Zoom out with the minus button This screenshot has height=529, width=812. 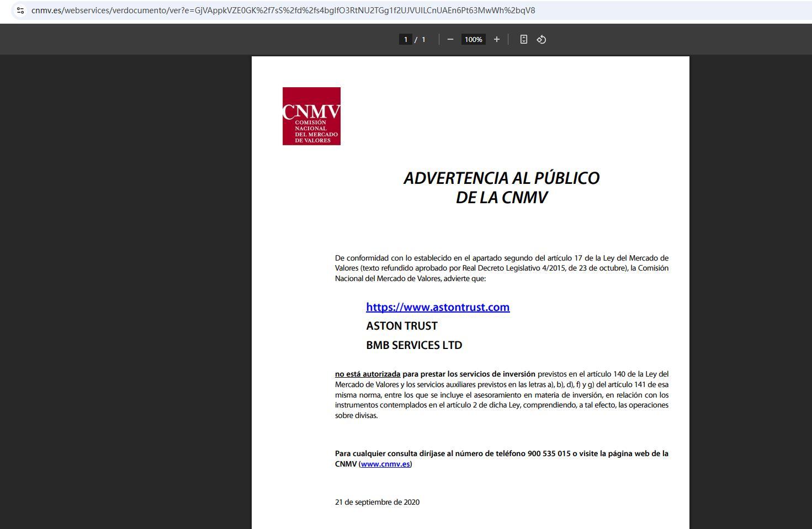coord(450,39)
